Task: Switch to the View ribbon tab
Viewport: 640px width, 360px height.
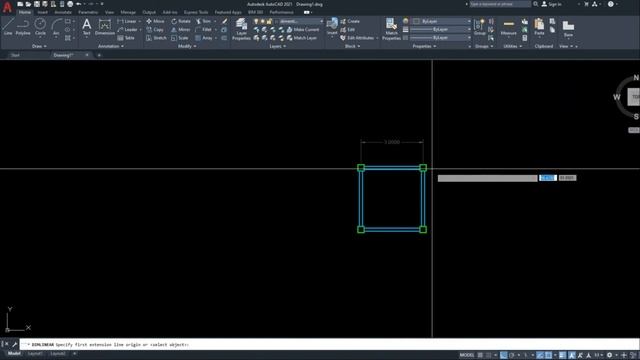Action: 109,12
